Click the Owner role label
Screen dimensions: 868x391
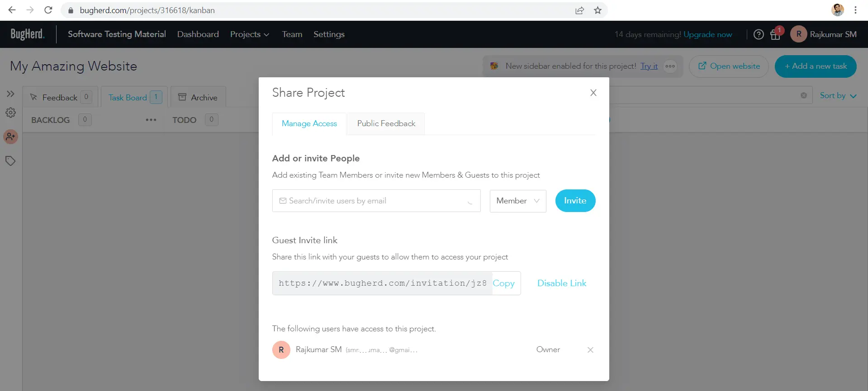click(x=548, y=349)
